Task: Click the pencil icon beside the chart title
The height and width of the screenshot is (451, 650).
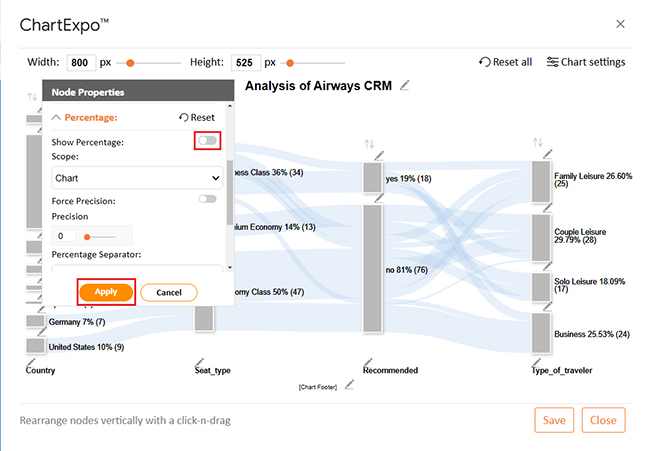Action: pos(405,86)
